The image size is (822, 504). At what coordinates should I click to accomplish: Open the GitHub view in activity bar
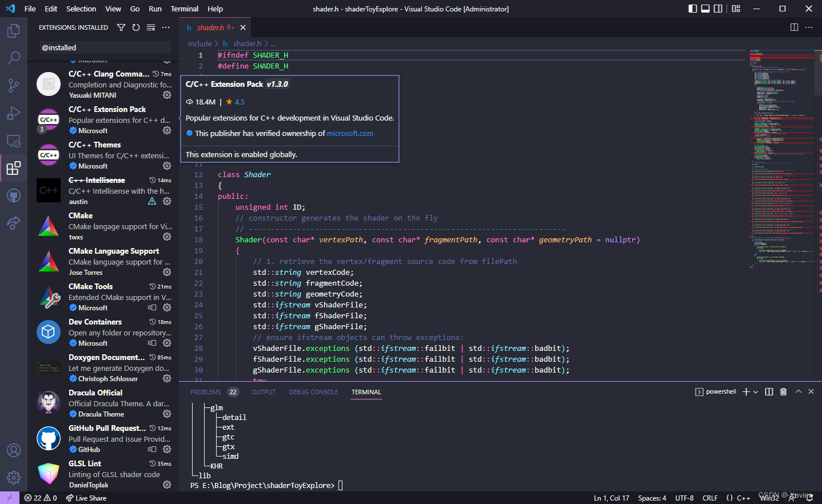(x=14, y=195)
